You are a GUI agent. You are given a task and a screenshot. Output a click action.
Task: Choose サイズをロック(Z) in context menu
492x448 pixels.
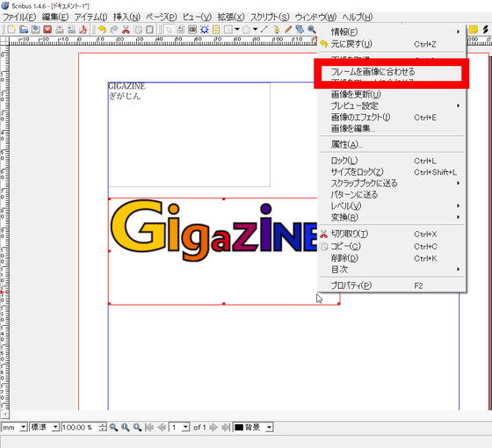[x=391, y=172]
